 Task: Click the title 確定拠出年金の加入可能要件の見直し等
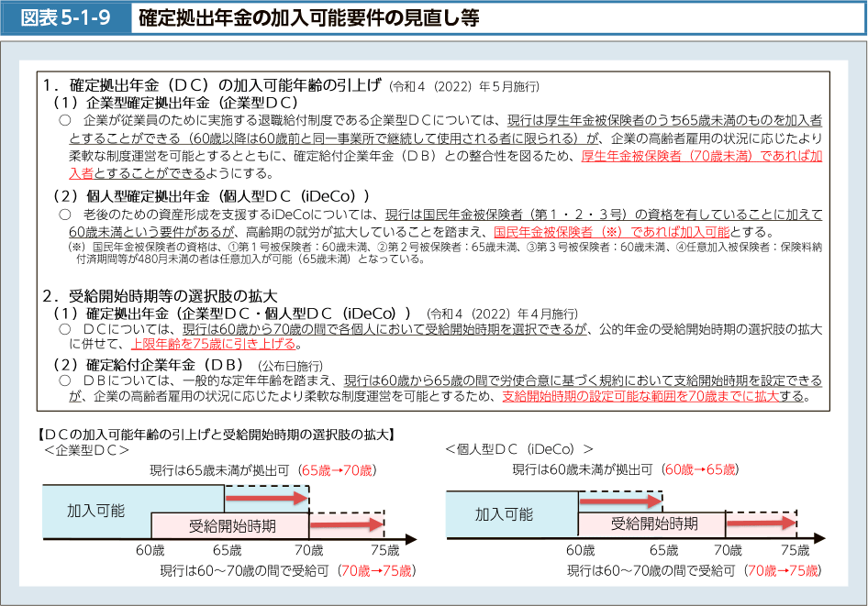308,18
